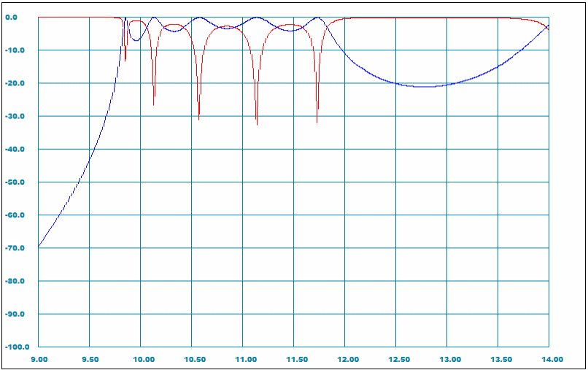
Task: Click the blue curve's broad minimum near 12.75
Action: click(x=422, y=87)
